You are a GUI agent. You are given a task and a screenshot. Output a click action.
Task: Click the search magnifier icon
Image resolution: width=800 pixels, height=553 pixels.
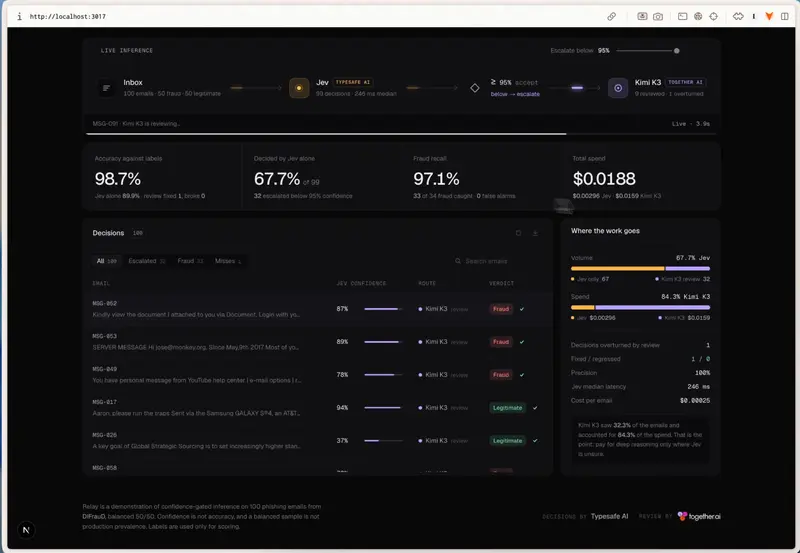(x=458, y=261)
